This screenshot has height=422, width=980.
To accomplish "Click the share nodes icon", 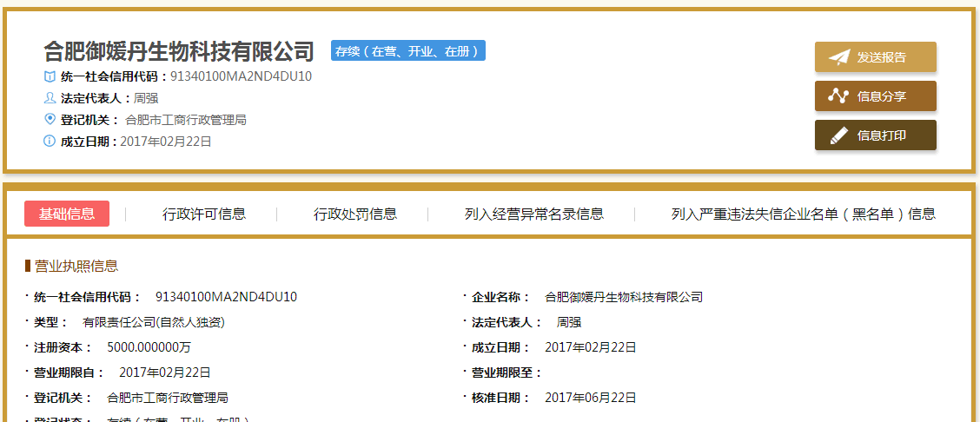I will (838, 96).
